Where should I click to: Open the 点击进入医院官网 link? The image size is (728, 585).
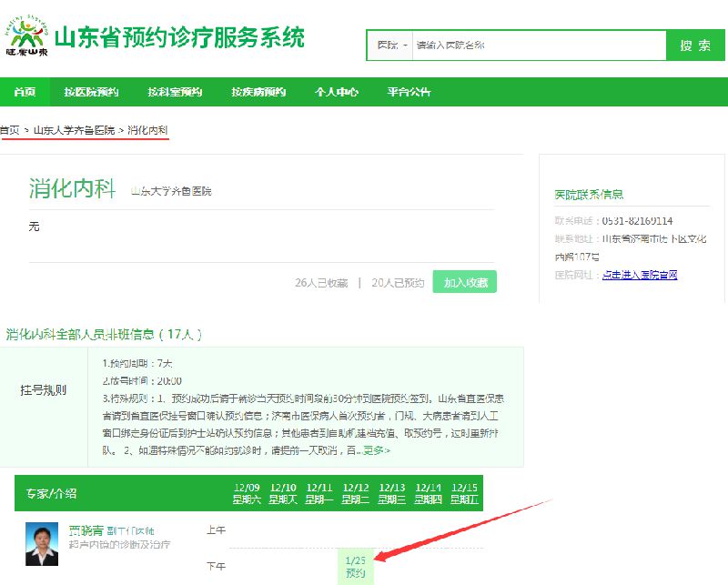(640, 275)
